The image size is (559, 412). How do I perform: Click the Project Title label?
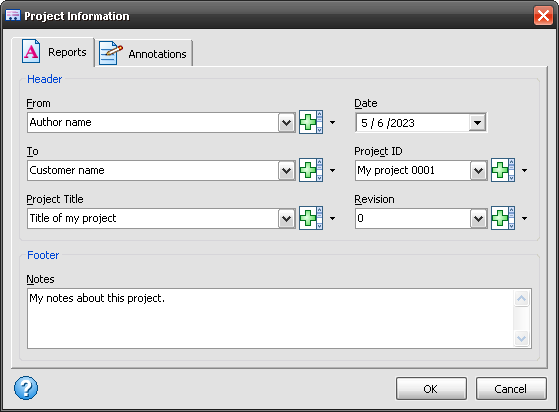pyautogui.click(x=55, y=199)
